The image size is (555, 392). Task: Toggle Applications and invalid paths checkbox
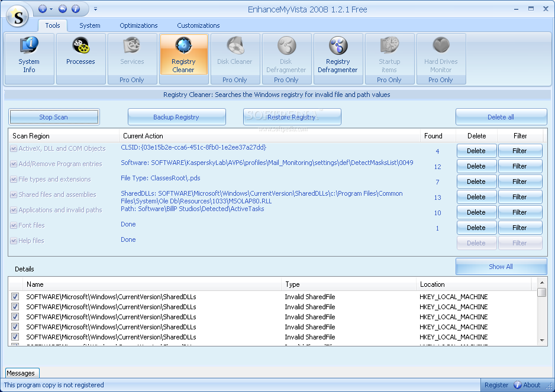[14, 210]
